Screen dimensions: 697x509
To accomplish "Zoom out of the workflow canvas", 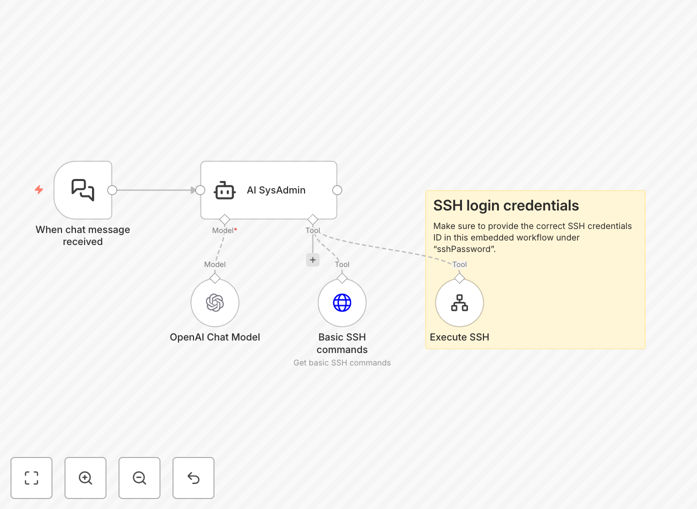I will tap(139, 478).
